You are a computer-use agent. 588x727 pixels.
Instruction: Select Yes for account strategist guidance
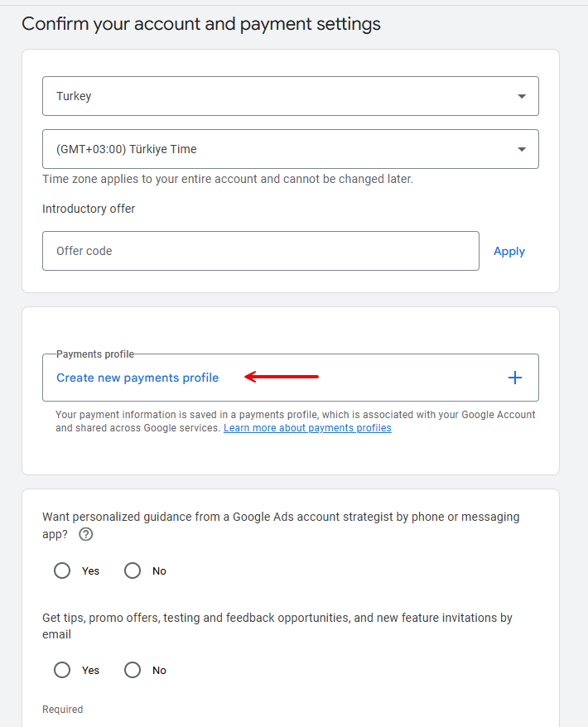[x=62, y=571]
